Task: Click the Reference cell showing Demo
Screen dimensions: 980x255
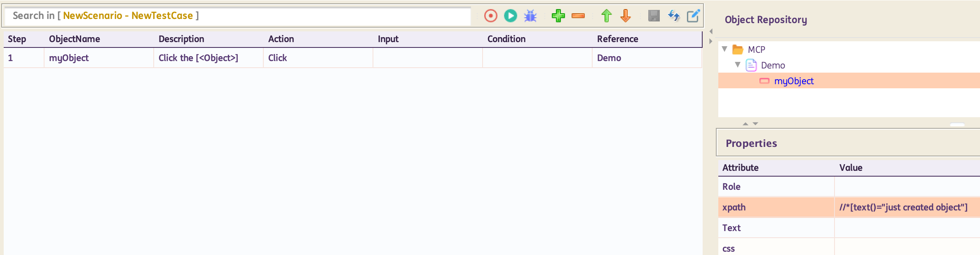Action: point(646,58)
